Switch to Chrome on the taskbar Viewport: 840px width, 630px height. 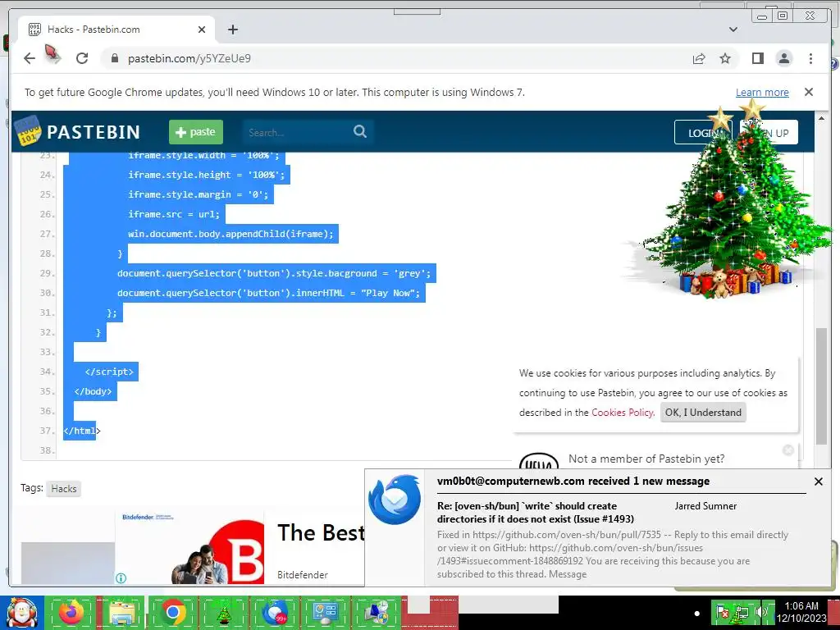click(172, 612)
